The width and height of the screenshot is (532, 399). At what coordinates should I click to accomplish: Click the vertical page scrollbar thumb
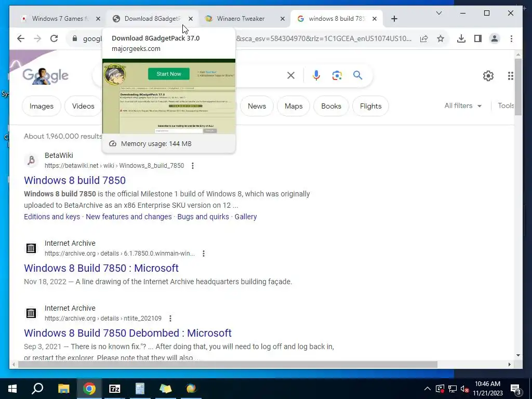pyautogui.click(x=518, y=87)
